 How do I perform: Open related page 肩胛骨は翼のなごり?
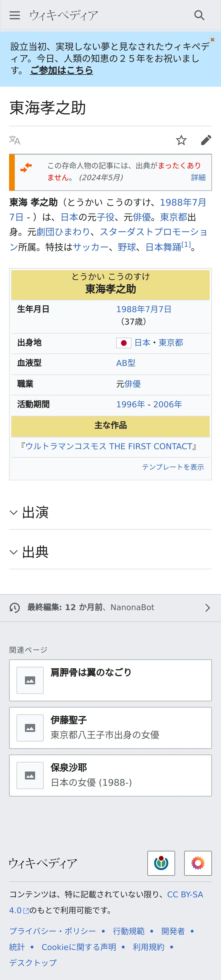click(110, 680)
